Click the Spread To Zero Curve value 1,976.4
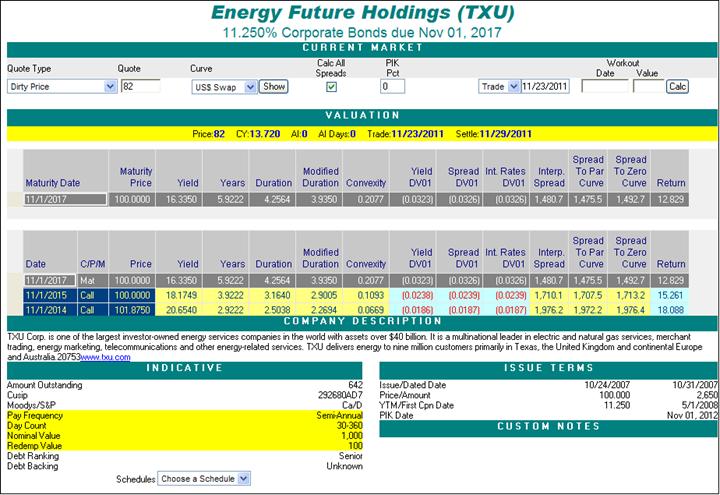The image size is (720, 495). pyautogui.click(x=630, y=310)
